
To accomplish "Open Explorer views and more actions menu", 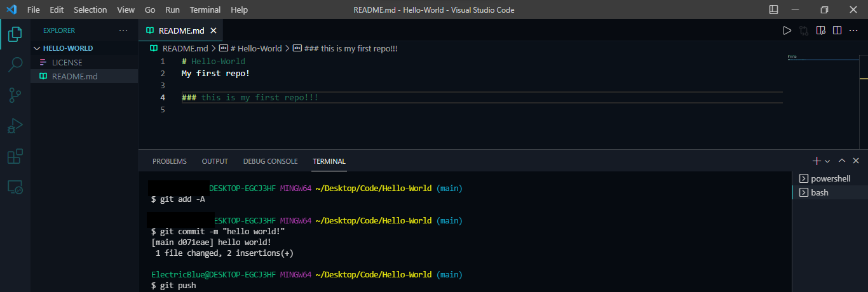I will pos(123,30).
